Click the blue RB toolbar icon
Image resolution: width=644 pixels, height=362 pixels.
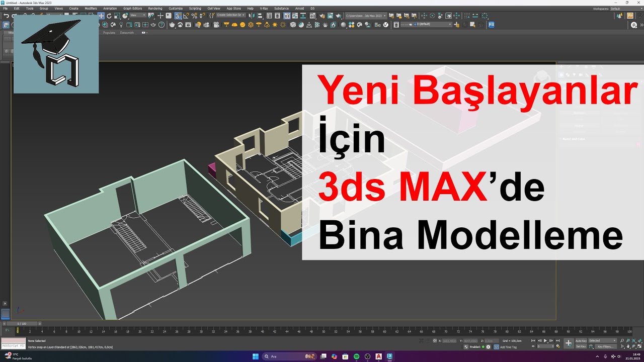tap(492, 25)
